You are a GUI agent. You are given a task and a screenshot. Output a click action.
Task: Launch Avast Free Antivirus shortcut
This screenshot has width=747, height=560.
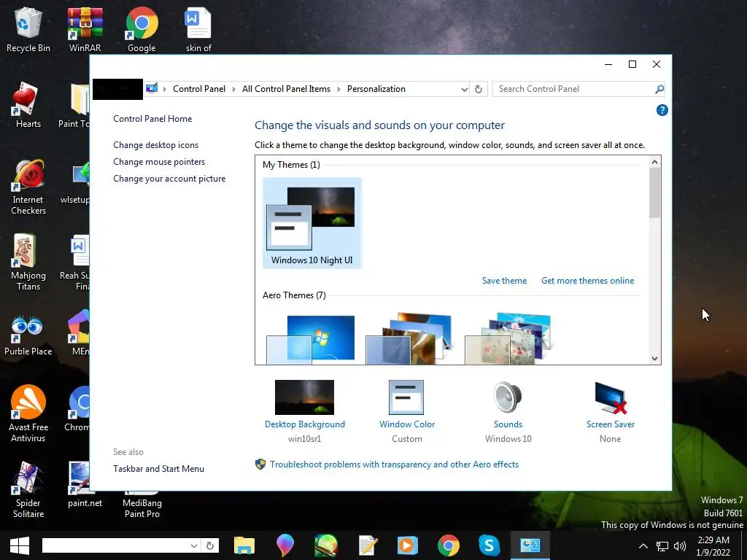pyautogui.click(x=28, y=414)
